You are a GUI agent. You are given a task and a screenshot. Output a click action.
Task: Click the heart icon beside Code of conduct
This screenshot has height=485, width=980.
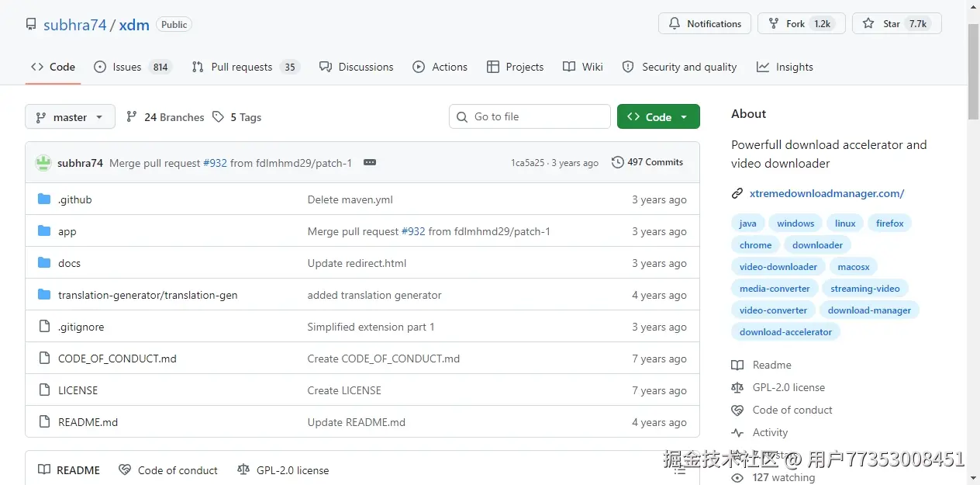point(737,410)
